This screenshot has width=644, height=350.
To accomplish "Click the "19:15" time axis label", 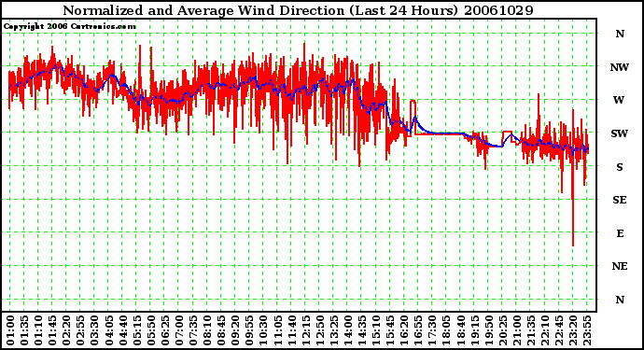I will tap(475, 330).
